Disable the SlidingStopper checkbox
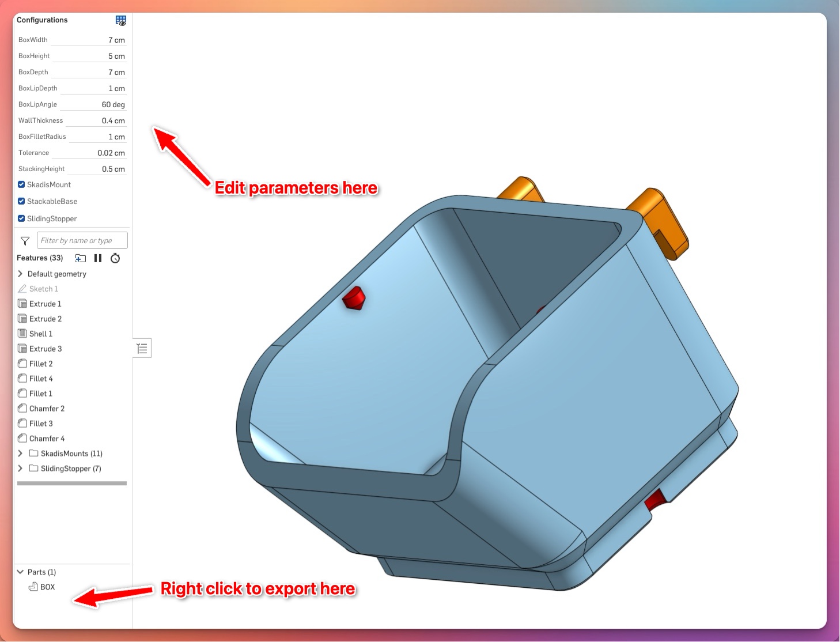This screenshot has width=840, height=642. pyautogui.click(x=21, y=218)
